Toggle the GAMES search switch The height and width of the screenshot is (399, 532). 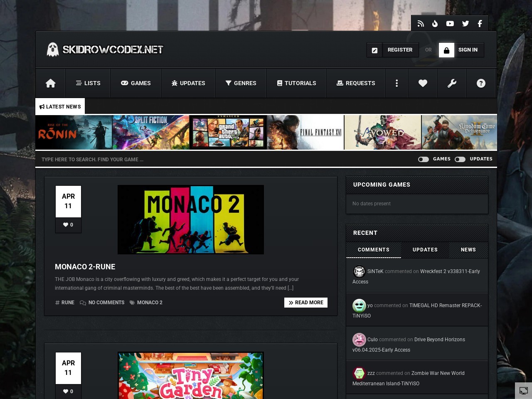coord(424,159)
